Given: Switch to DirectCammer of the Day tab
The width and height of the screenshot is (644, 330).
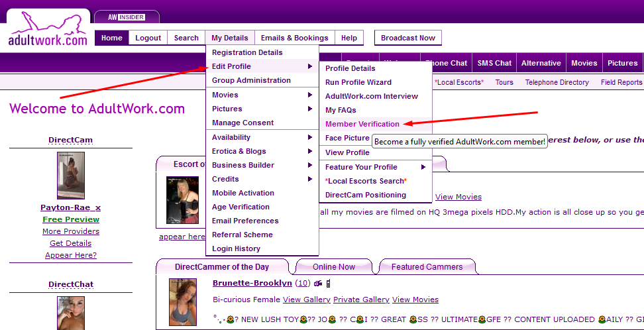Looking at the screenshot, I should pos(222,266).
